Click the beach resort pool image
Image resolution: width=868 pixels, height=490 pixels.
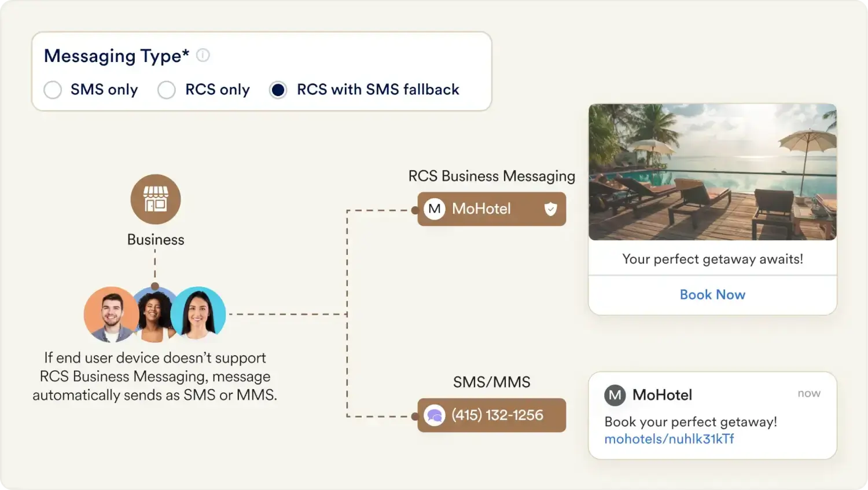coord(712,172)
